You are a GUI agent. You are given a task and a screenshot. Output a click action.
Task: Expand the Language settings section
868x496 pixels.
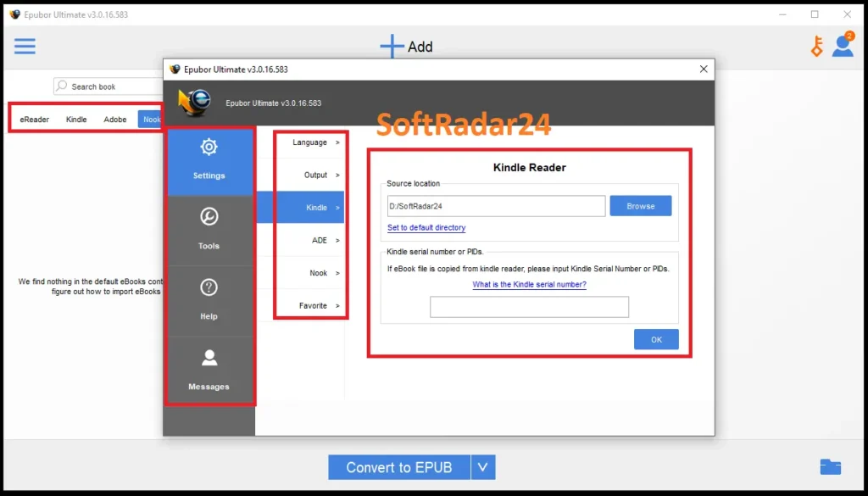point(310,142)
